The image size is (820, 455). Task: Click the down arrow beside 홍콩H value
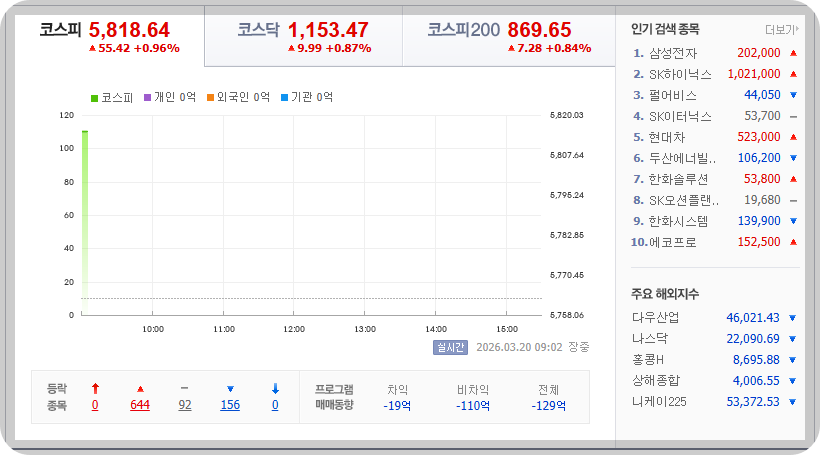click(792, 360)
